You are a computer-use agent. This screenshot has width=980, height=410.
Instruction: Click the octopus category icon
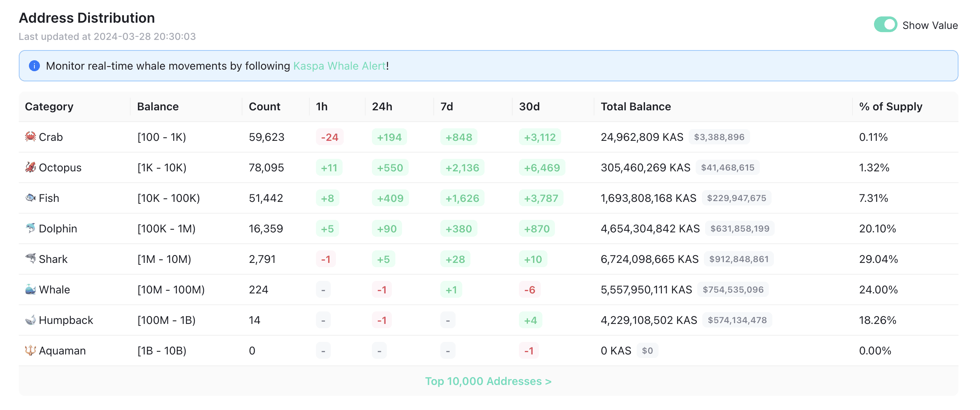point(31,167)
